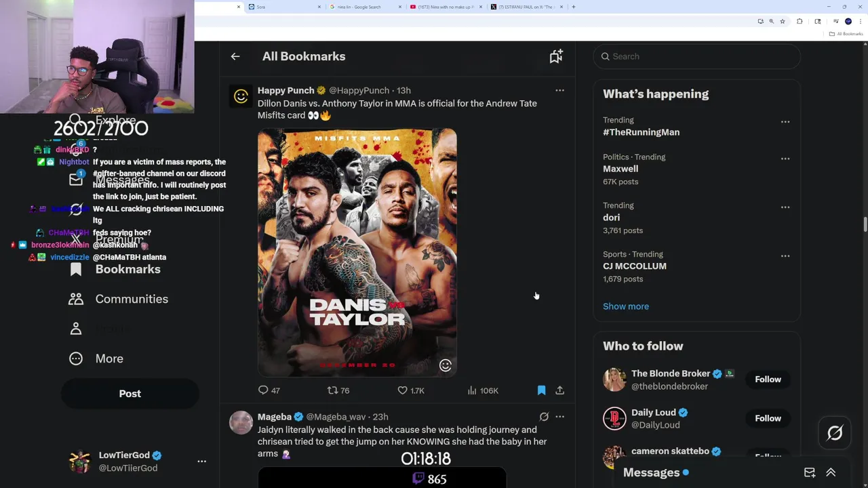
Task: Go back using the All Bookmarks arrow
Action: 235,56
